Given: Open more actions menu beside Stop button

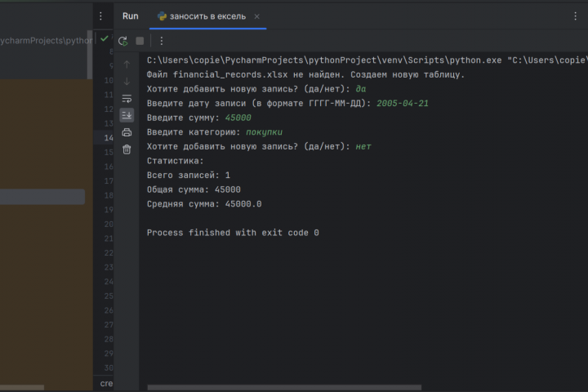Looking at the screenshot, I should tap(162, 41).
